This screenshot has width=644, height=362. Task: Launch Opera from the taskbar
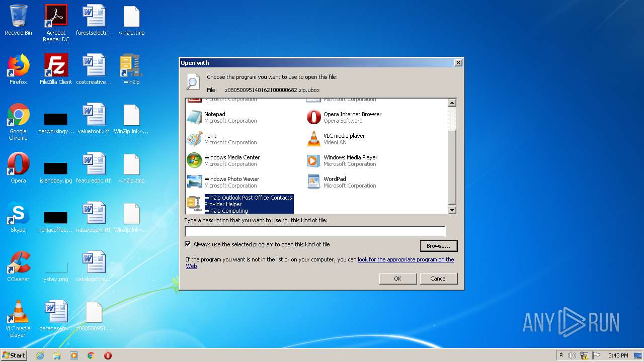[108, 355]
